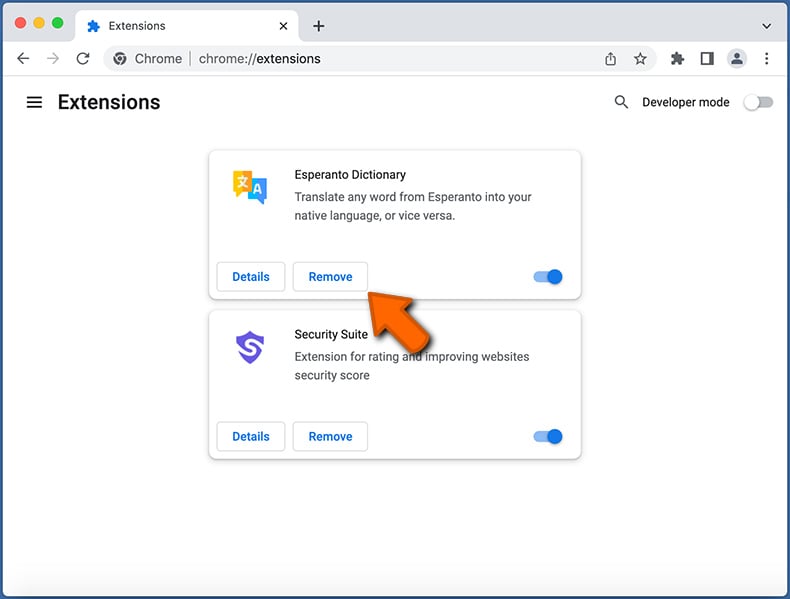
Task: Open a new tab with plus
Action: [x=318, y=26]
